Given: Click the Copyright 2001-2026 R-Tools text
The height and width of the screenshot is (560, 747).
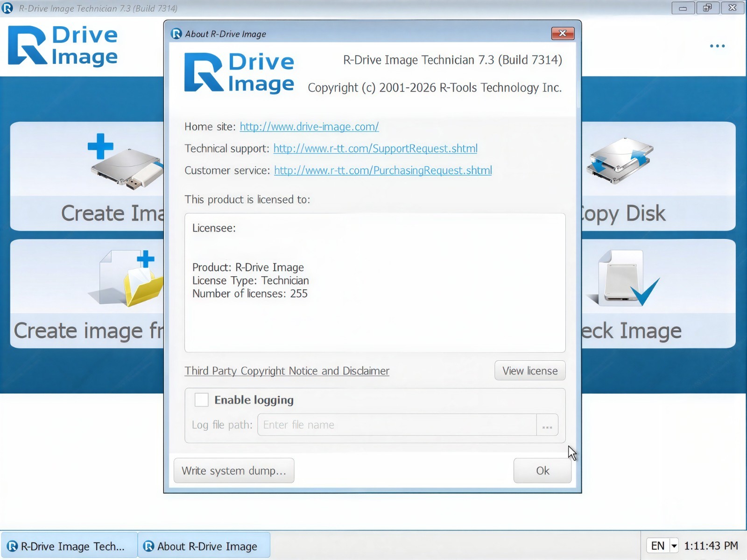Looking at the screenshot, I should click(435, 88).
